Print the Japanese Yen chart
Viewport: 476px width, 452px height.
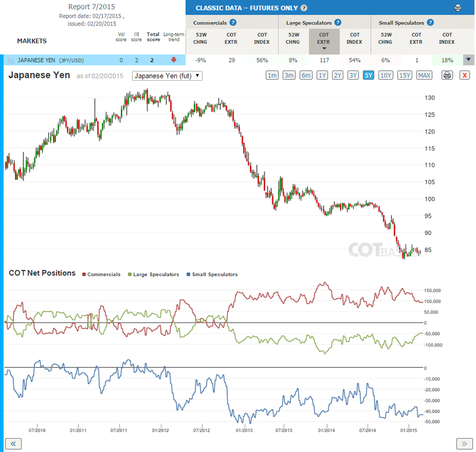point(447,75)
